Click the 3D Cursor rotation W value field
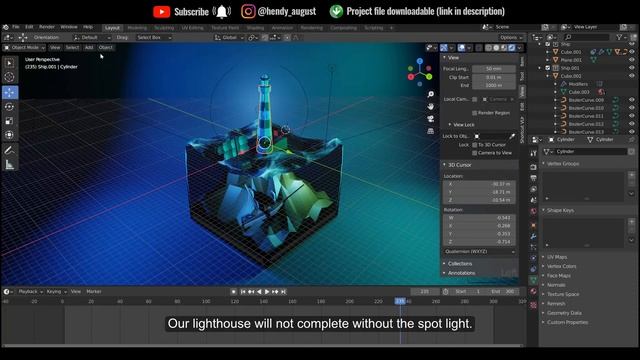640x360 pixels. coord(479,218)
